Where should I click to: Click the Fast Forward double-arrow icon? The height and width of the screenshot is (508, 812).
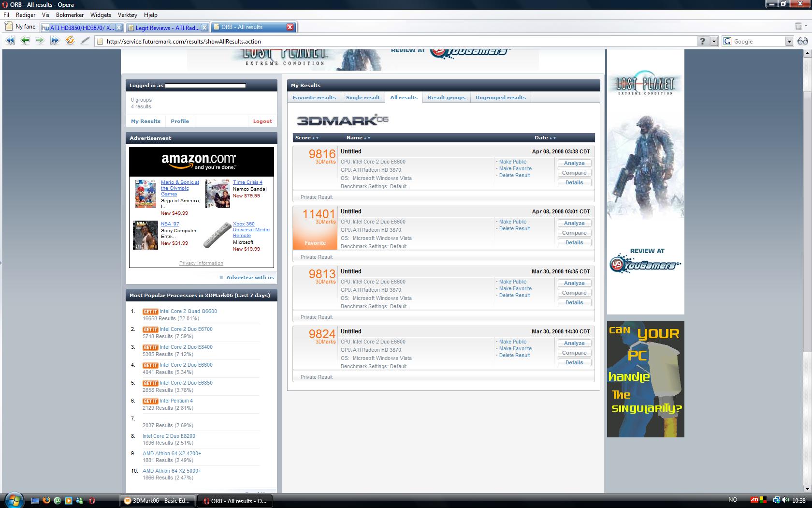pyautogui.click(x=55, y=41)
